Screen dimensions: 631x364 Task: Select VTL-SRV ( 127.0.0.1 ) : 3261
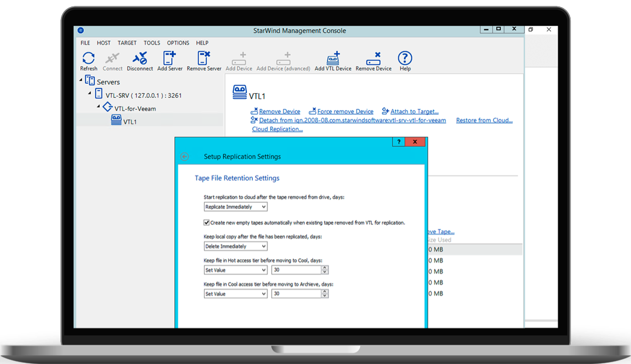144,96
